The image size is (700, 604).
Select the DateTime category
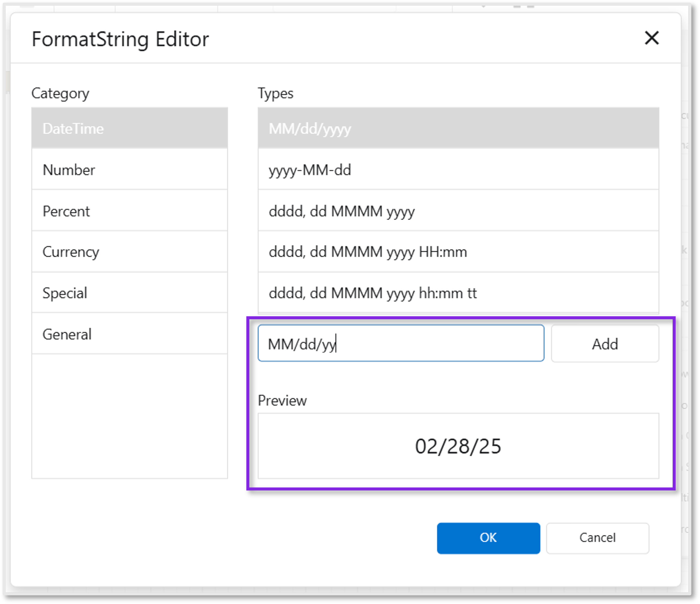click(129, 129)
